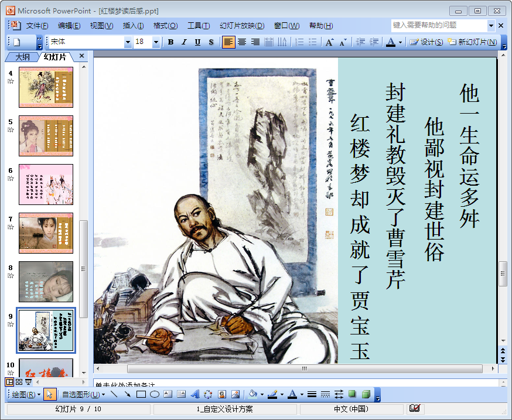Toggle distributed text alignment
512x420 pixels.
tap(269, 42)
